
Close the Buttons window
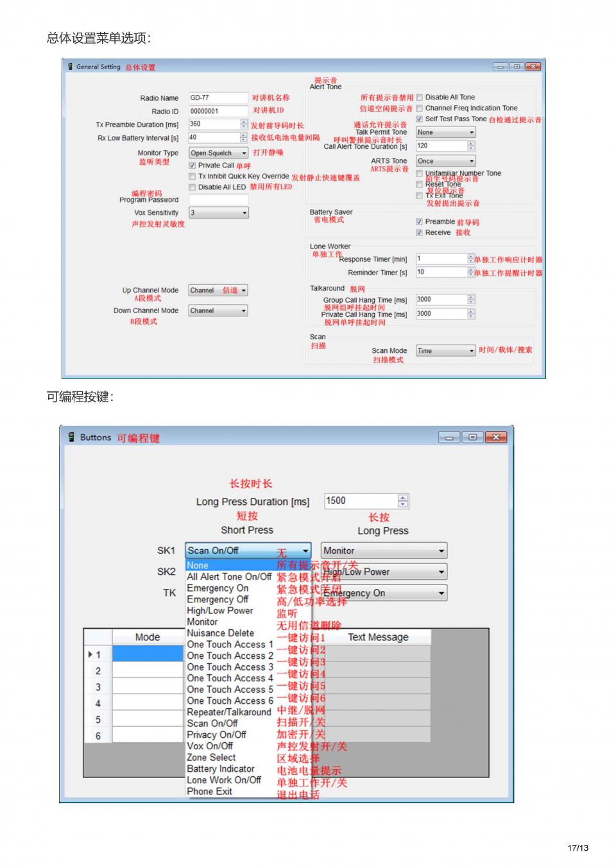496,438
